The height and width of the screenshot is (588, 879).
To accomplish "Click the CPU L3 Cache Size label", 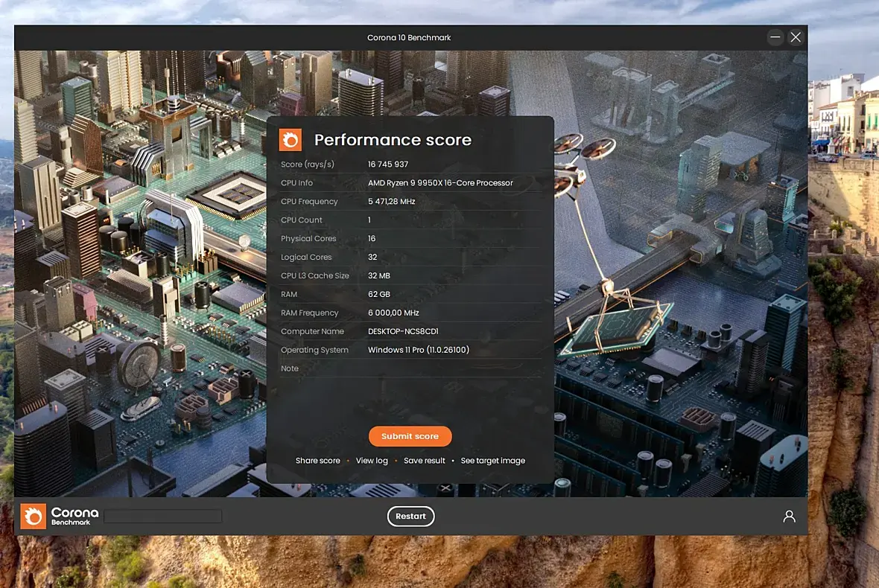I will point(314,275).
